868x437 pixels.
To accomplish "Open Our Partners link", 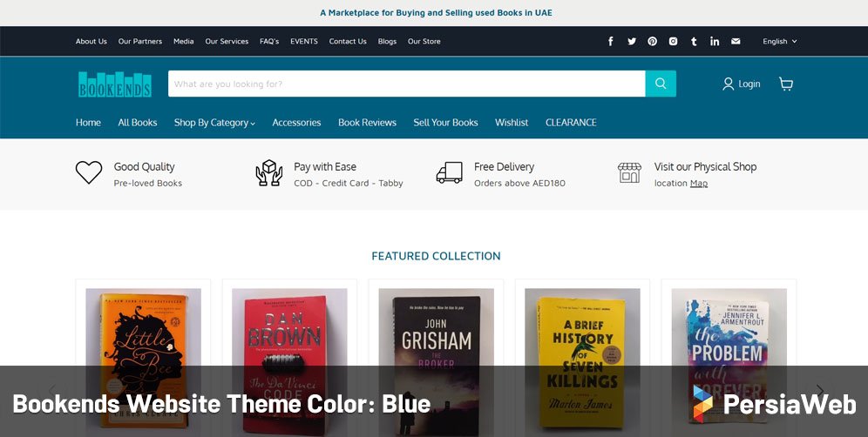I will [140, 42].
